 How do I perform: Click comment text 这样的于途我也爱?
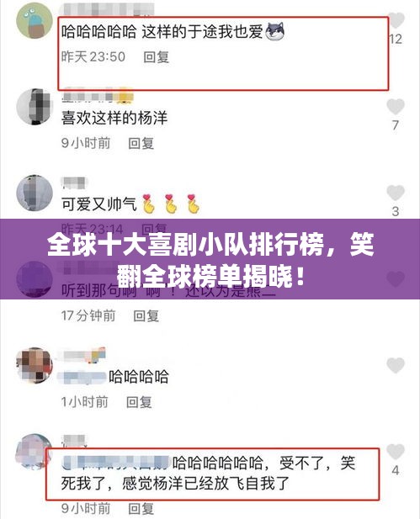[x=202, y=32]
